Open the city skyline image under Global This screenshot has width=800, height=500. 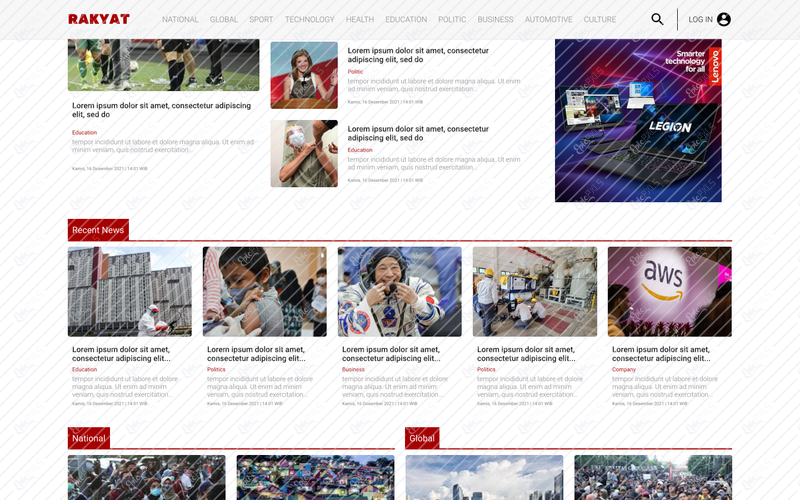pos(484,478)
